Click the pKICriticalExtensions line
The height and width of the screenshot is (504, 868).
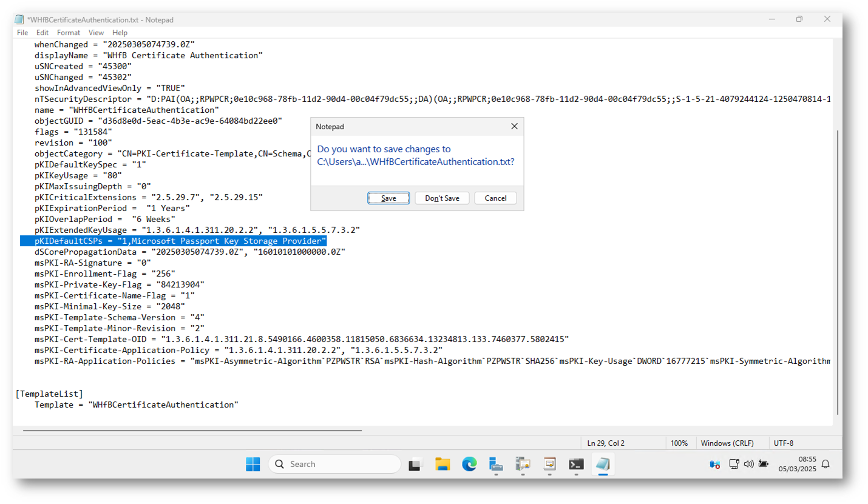tap(148, 197)
